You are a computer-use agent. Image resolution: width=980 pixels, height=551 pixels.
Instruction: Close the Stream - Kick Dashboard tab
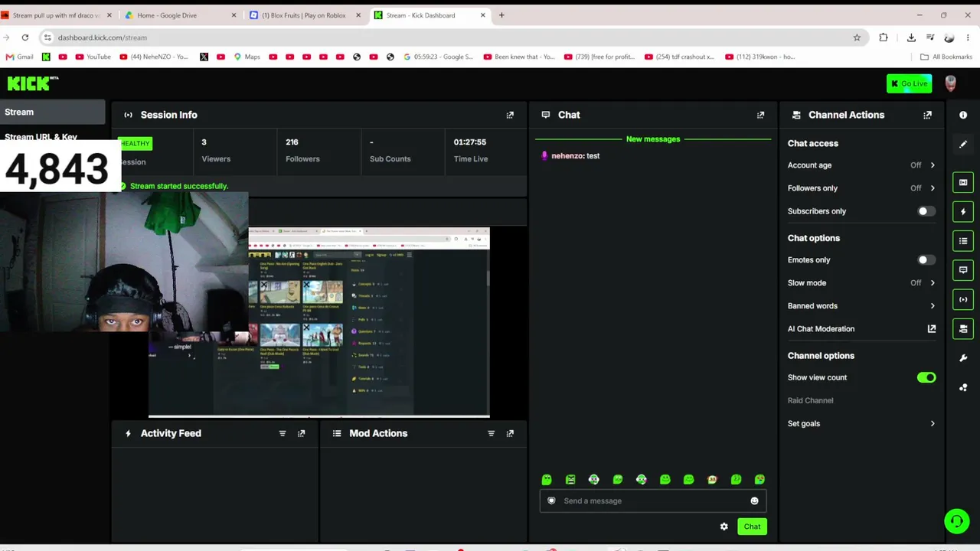coord(482,15)
